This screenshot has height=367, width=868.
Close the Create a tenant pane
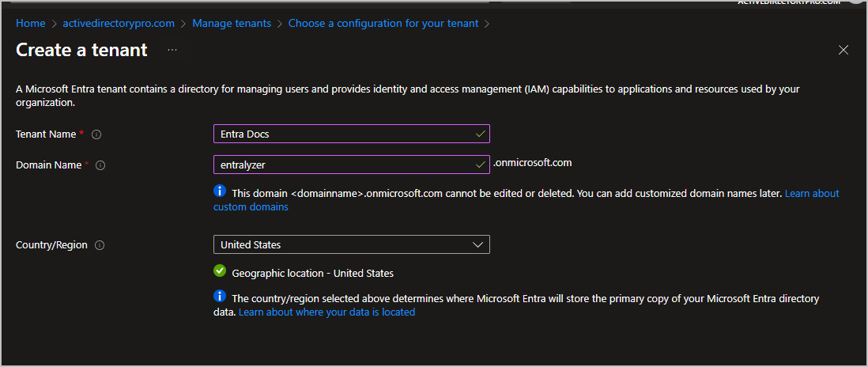pos(843,50)
